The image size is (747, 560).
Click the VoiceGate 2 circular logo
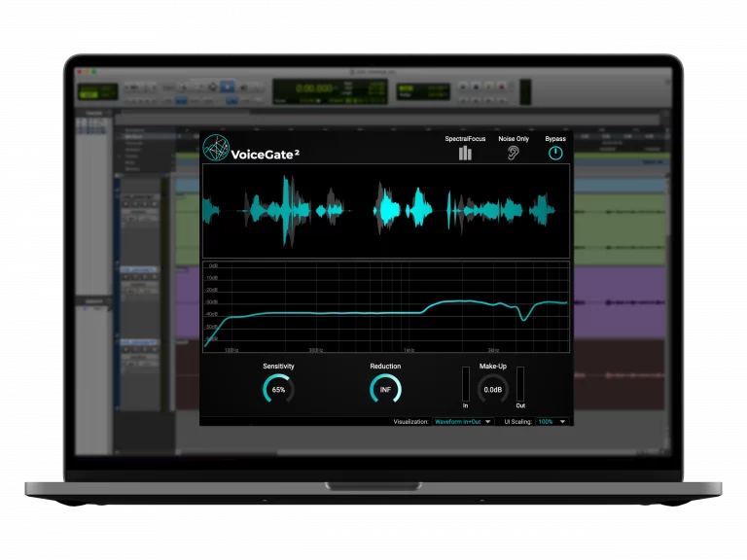[216, 148]
